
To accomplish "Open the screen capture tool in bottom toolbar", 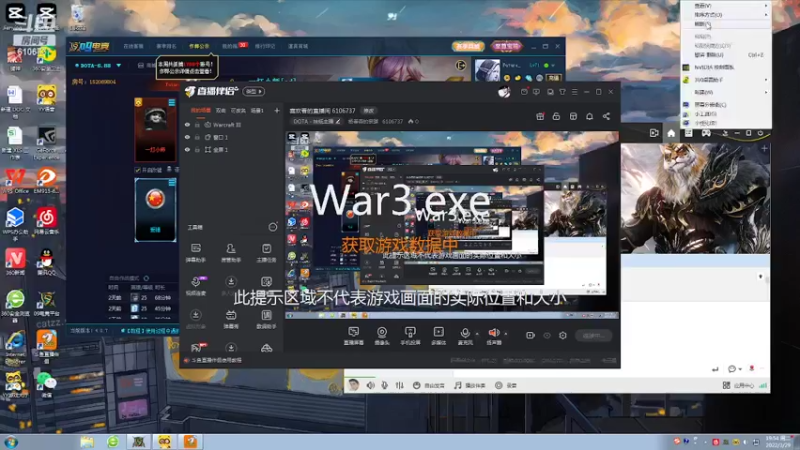I will click(x=354, y=336).
